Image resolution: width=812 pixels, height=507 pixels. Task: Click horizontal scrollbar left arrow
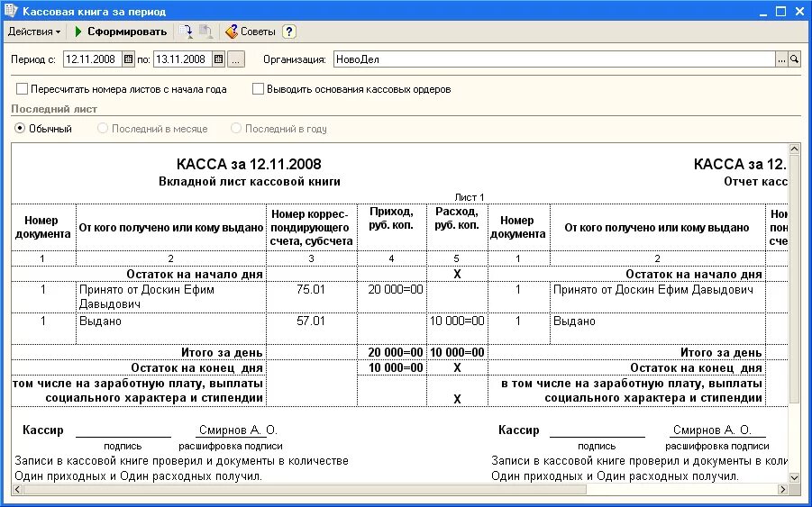18,489
